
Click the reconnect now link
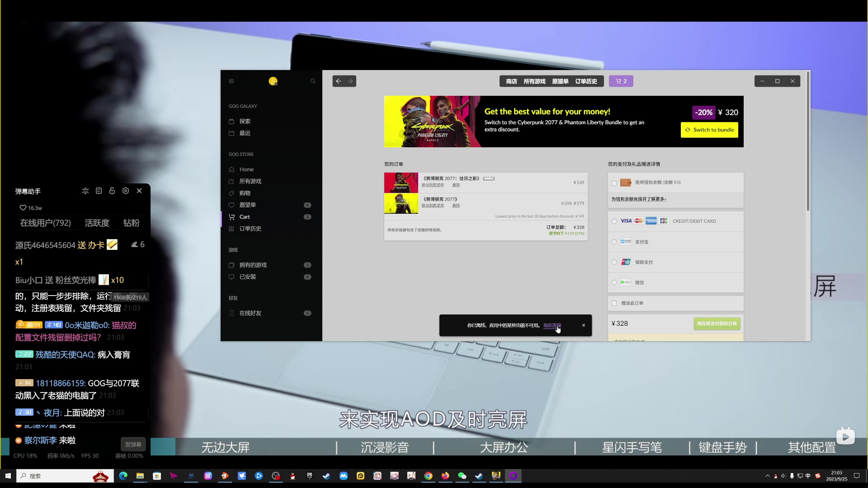(x=552, y=325)
